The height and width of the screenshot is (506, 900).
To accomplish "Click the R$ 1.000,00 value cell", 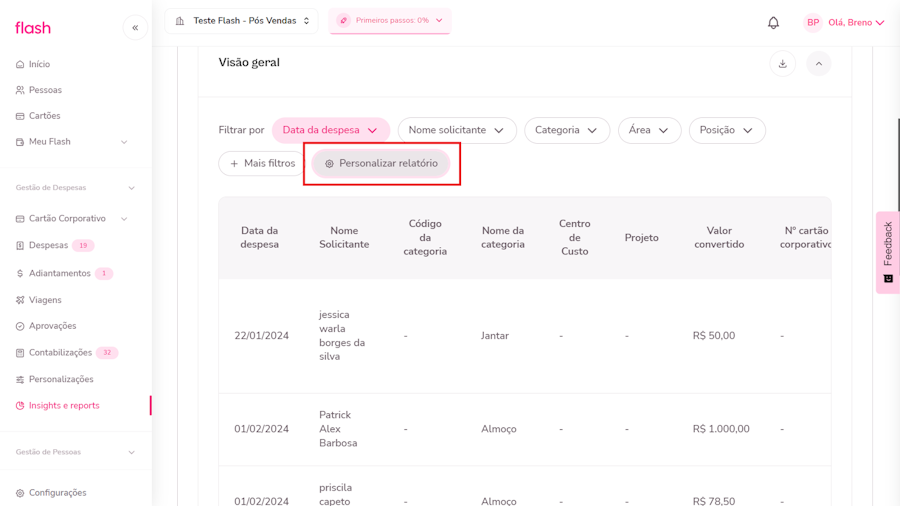I will (721, 429).
